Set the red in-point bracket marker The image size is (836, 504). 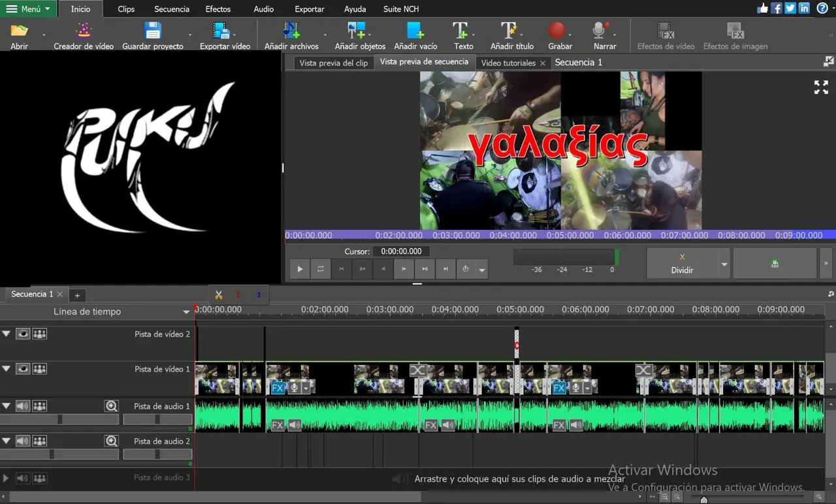[238, 295]
